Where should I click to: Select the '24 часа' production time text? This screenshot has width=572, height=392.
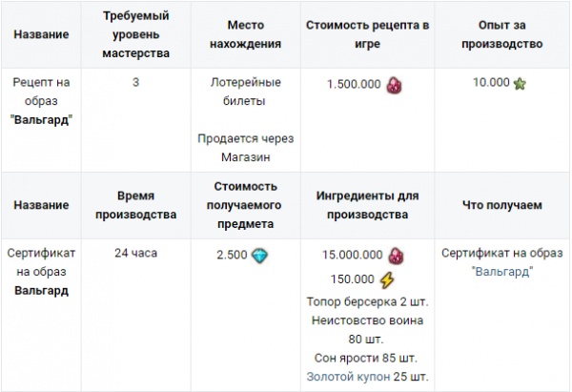pos(136,253)
